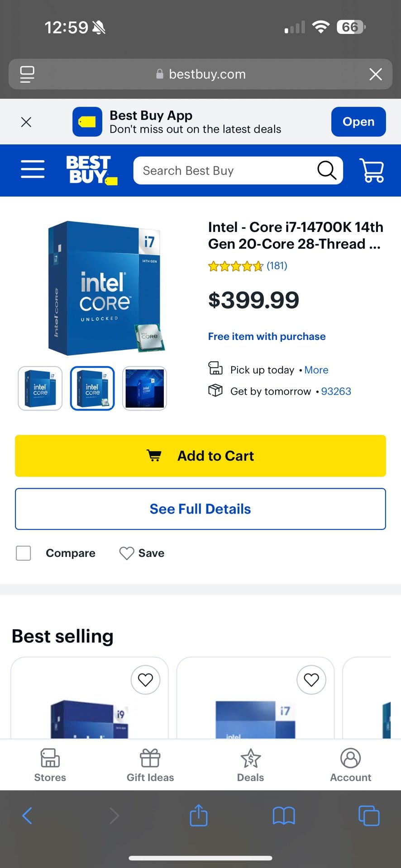401x868 pixels.
Task: Open the Account section
Action: point(350,764)
